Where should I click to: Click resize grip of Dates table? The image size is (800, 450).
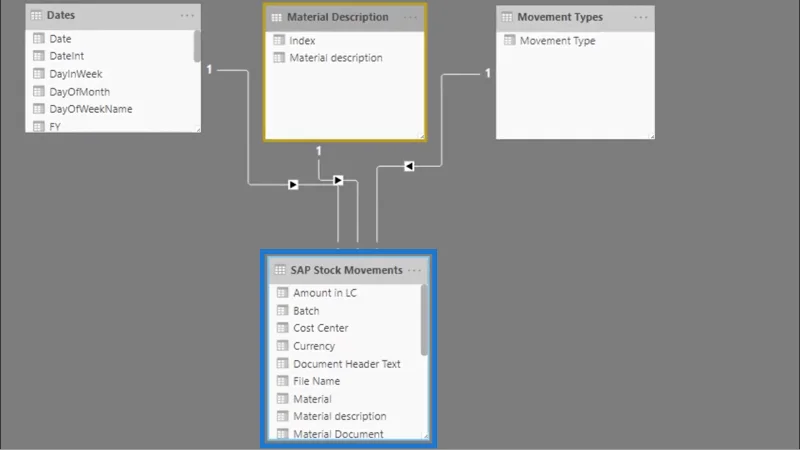[x=197, y=130]
